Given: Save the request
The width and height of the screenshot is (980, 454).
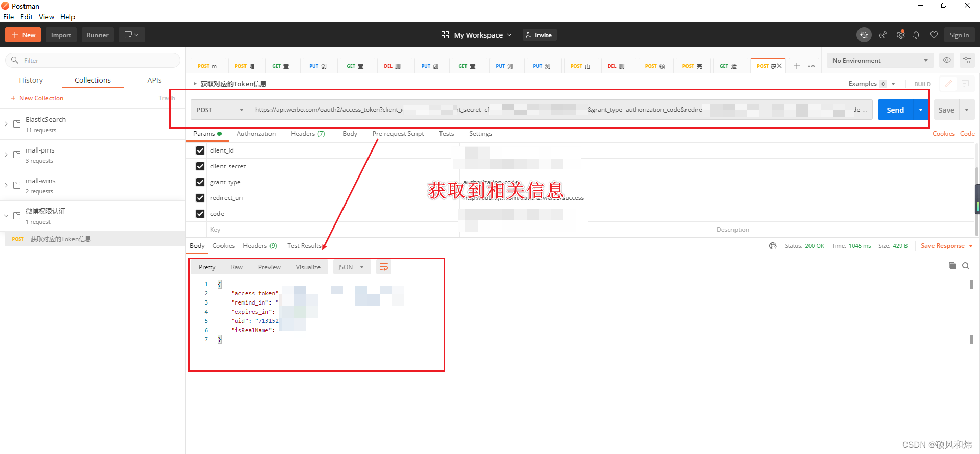Looking at the screenshot, I should coord(946,110).
